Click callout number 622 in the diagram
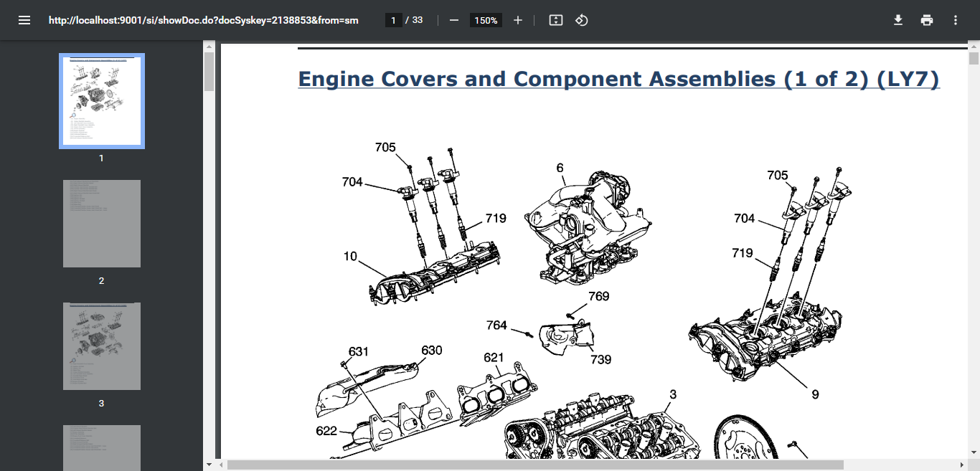The image size is (980, 471). pos(326,431)
